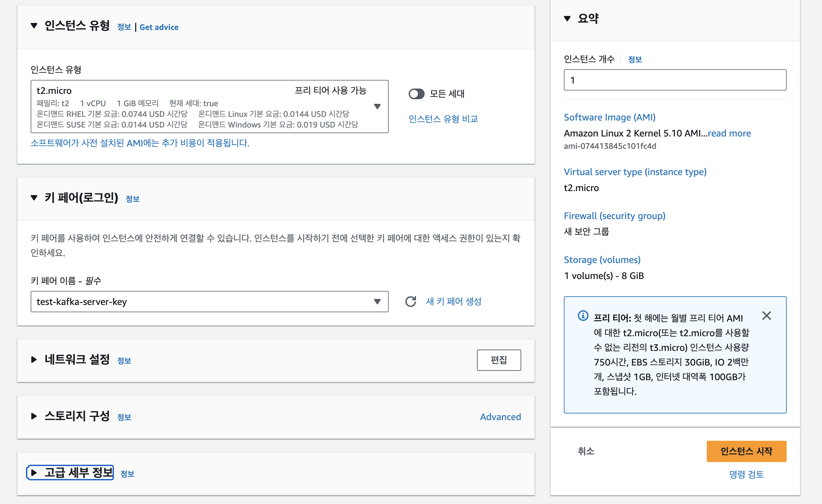
Task: Collapse the 인스턴스 유형 section arrow
Action: pyautogui.click(x=34, y=26)
